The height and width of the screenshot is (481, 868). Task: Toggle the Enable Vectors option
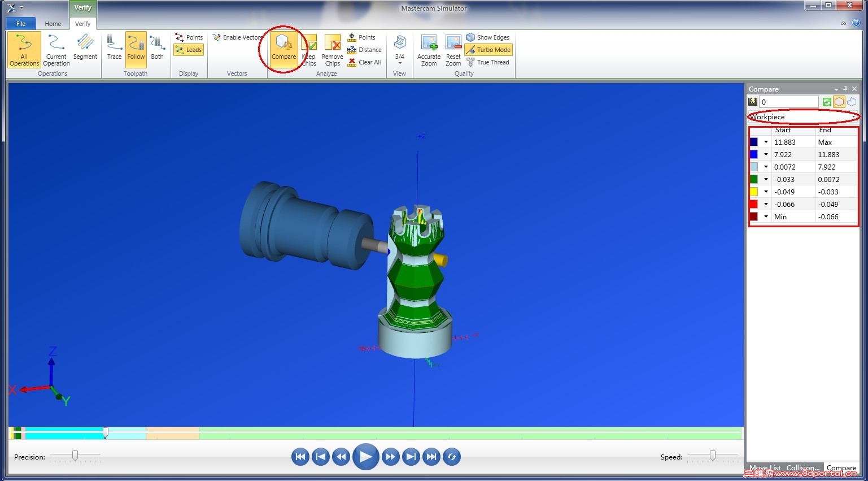click(x=237, y=37)
